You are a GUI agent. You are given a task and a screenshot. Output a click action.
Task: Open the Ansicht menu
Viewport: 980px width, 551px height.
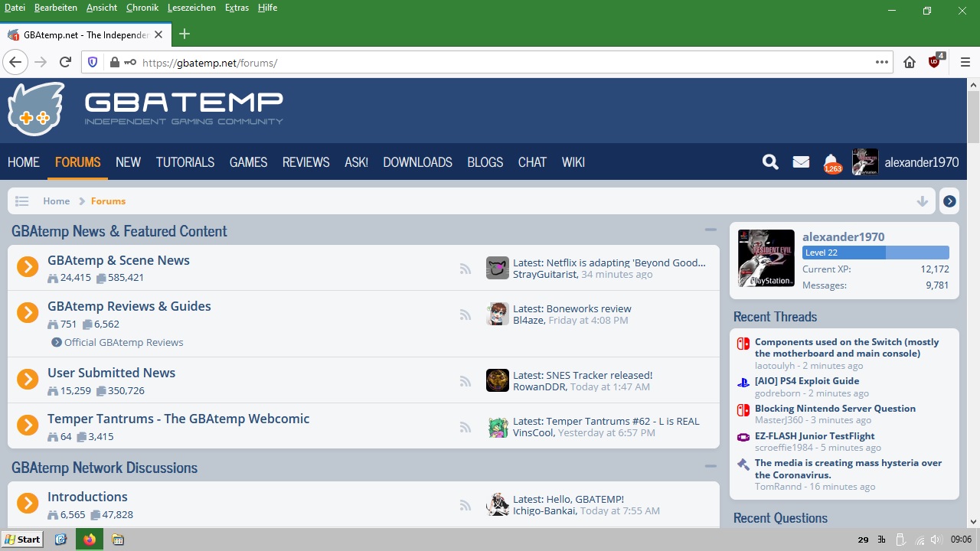coord(102,8)
